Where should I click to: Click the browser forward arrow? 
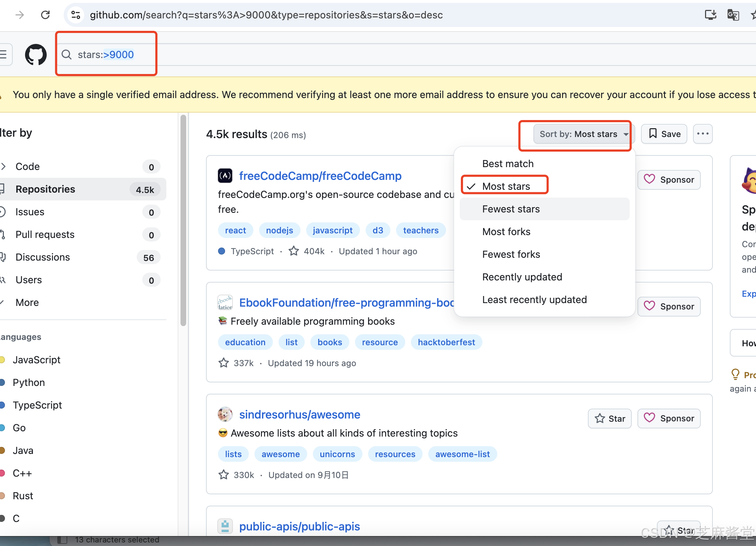point(20,15)
